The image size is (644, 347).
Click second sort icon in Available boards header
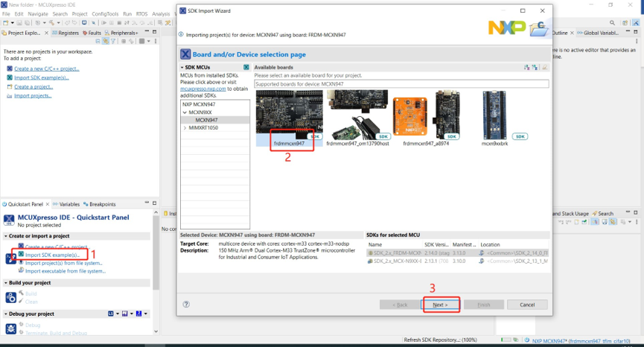pos(535,67)
